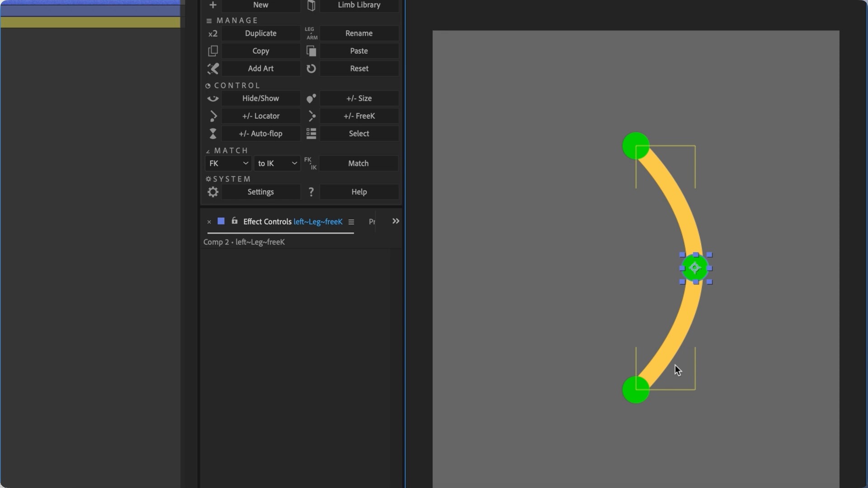The image size is (868, 488).
Task: Toggle Hide/Show eye icon
Action: point(212,99)
